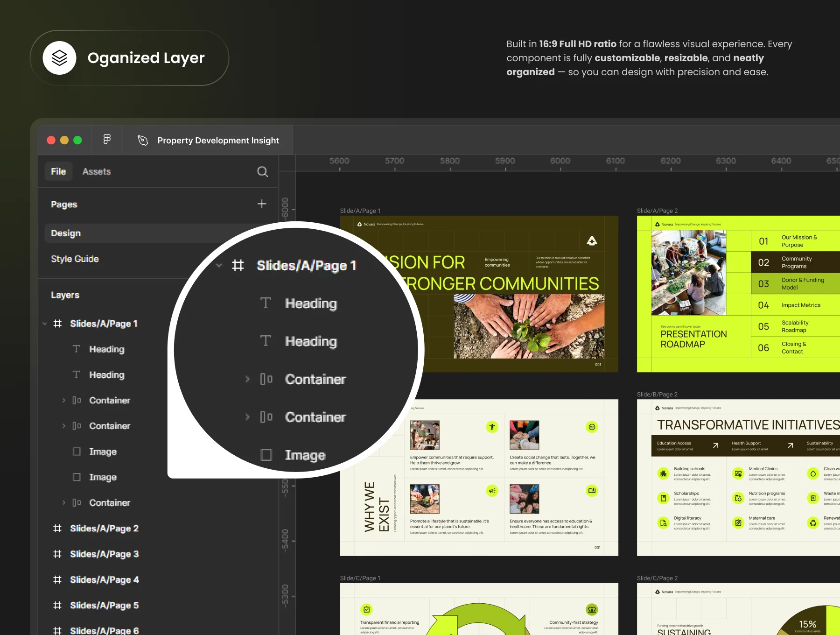
Task: Click the Building schools icon on the slide
Action: (x=663, y=473)
